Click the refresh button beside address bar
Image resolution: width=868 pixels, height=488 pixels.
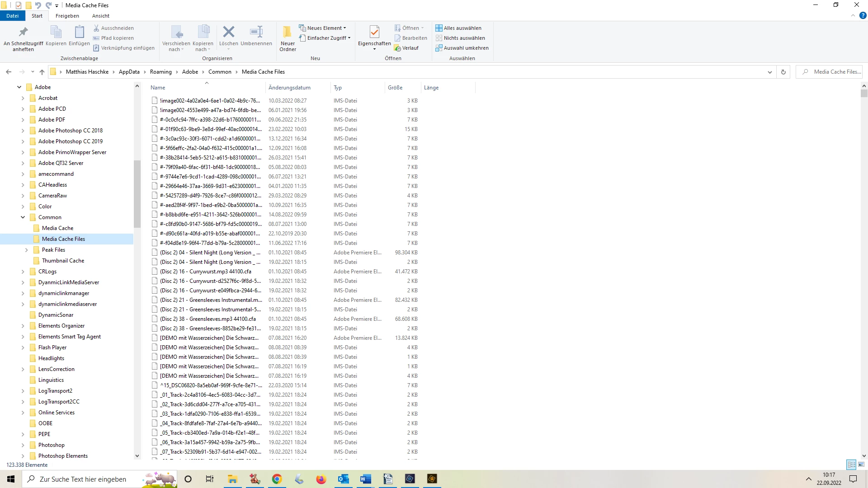(783, 72)
